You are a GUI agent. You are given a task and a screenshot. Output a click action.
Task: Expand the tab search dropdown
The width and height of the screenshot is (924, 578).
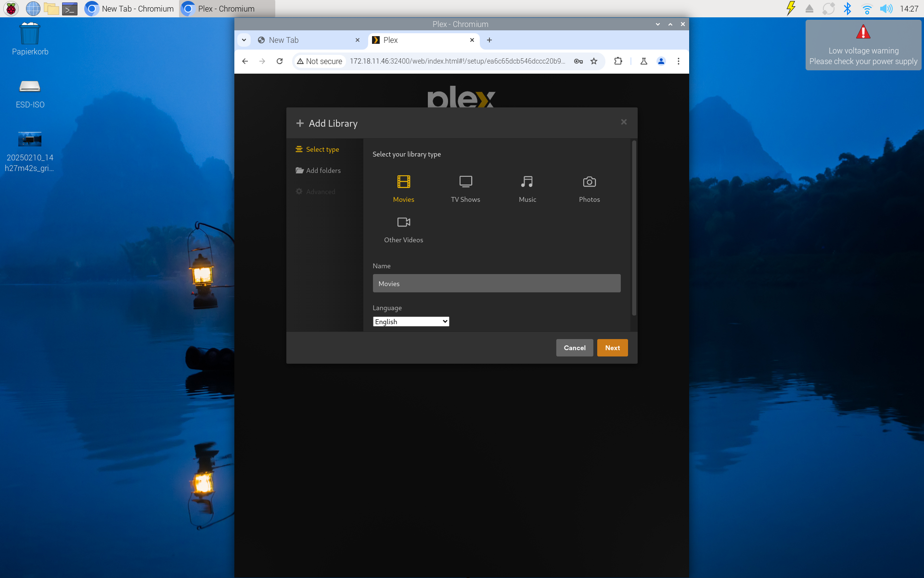244,40
